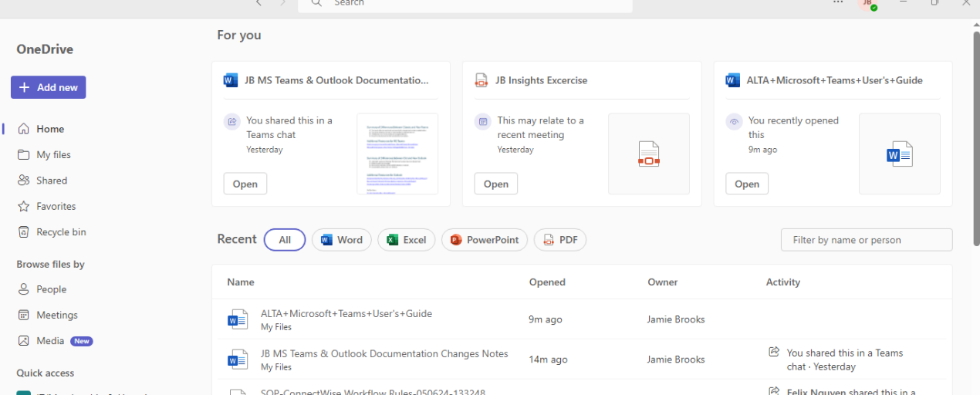Open JB MS Teams & Outlook Documentation Changes Notes
The height and width of the screenshot is (395, 980).
[384, 354]
